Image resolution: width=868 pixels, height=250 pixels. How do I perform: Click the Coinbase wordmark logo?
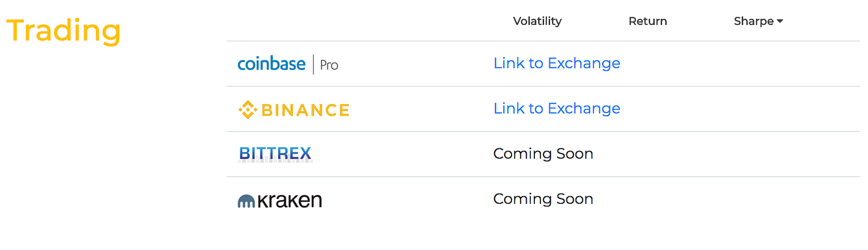pyautogui.click(x=271, y=64)
